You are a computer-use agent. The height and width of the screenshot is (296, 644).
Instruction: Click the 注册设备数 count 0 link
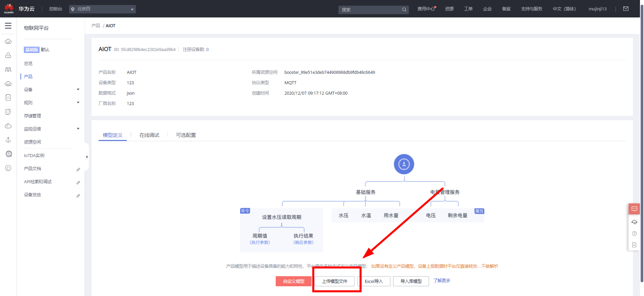[x=207, y=50]
